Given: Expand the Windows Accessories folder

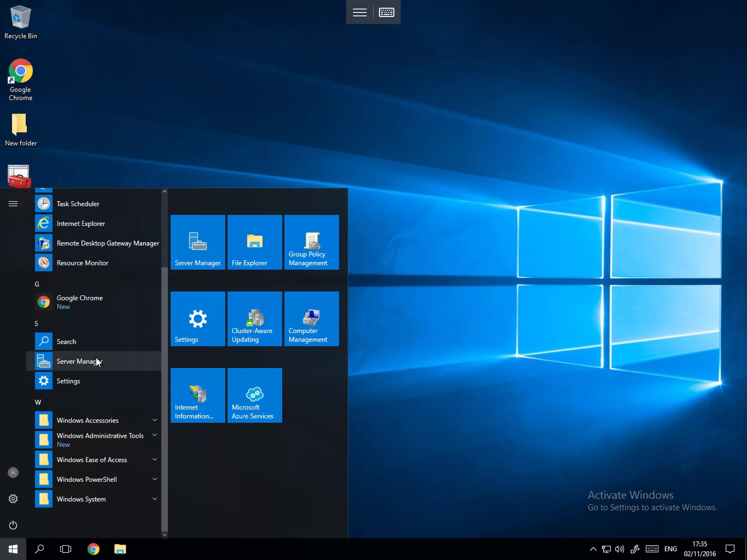Looking at the screenshot, I should [x=87, y=420].
